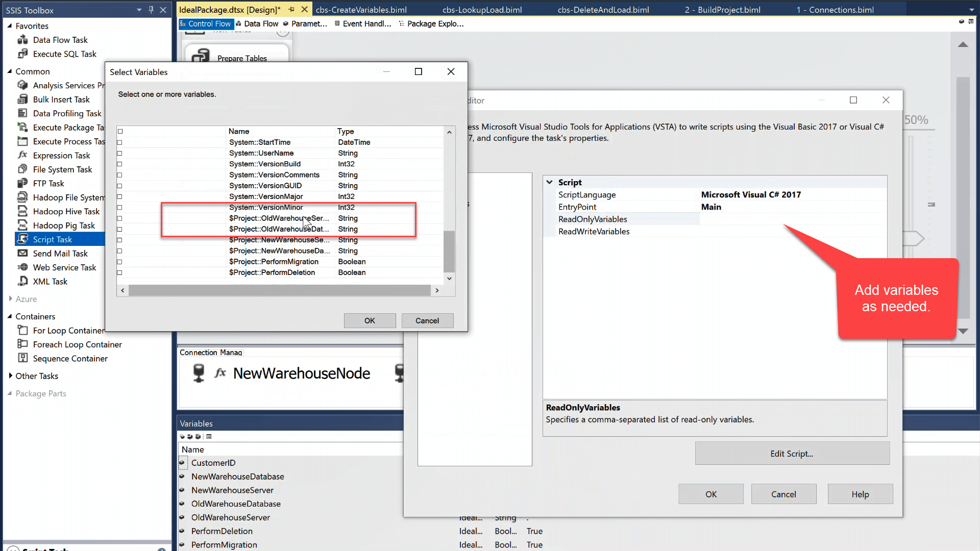Click the CustomerID variable icon

click(x=182, y=463)
